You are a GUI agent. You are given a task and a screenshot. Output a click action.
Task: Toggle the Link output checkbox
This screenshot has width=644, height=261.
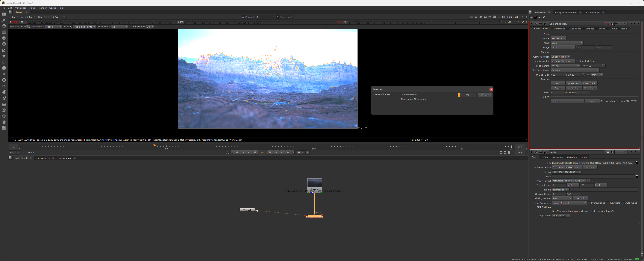pyautogui.click(x=601, y=101)
